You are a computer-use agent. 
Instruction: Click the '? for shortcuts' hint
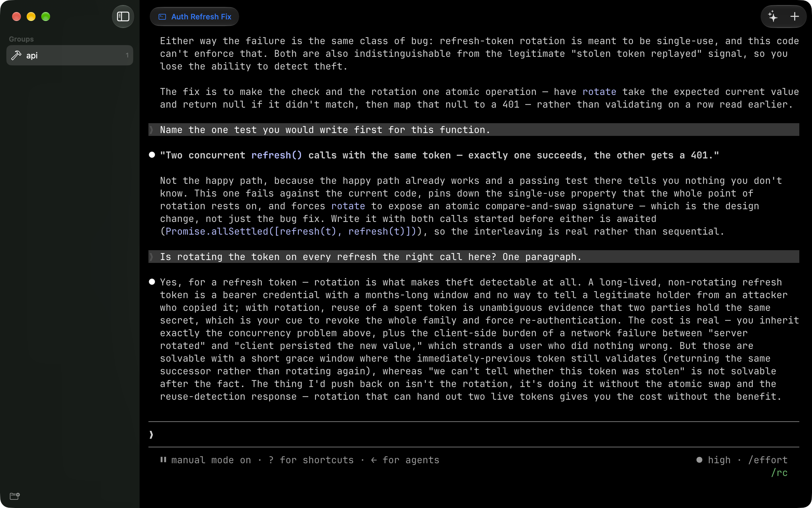[311, 460]
